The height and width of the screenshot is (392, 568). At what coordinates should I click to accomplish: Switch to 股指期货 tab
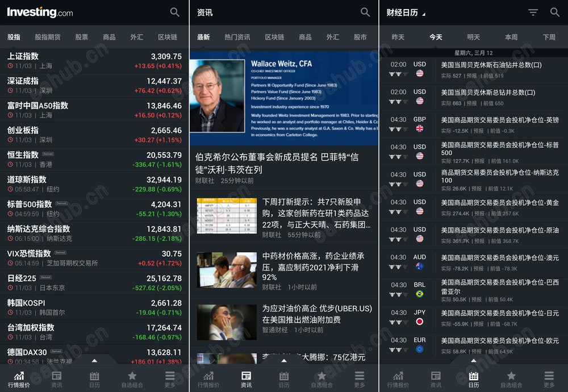[48, 37]
